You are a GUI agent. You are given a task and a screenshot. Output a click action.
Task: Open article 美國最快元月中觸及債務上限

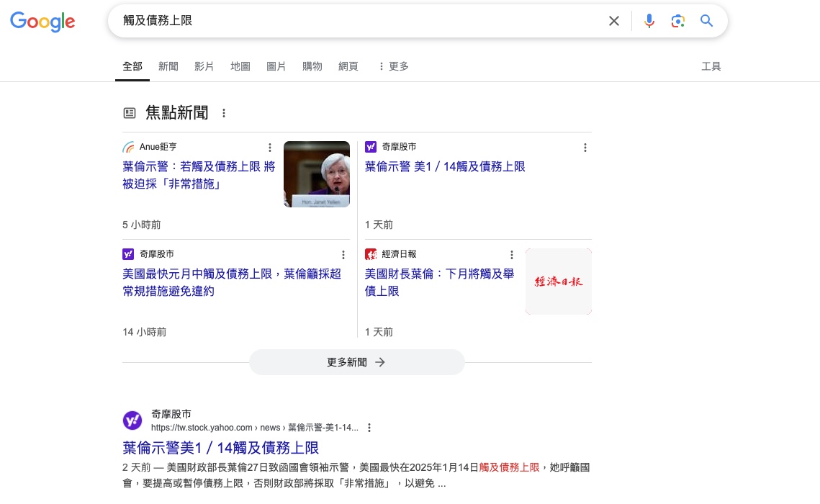point(232,282)
